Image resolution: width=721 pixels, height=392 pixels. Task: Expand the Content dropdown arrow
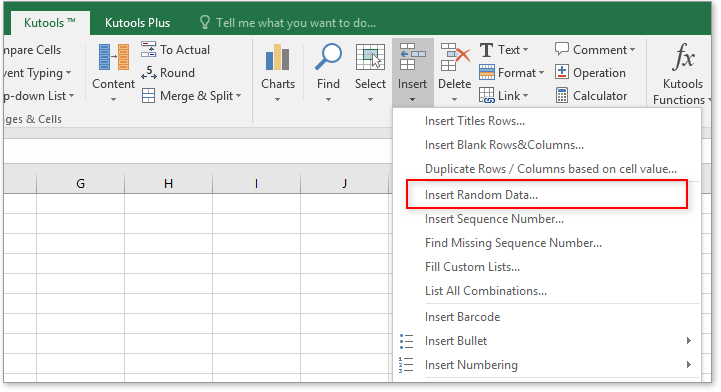coord(113,99)
